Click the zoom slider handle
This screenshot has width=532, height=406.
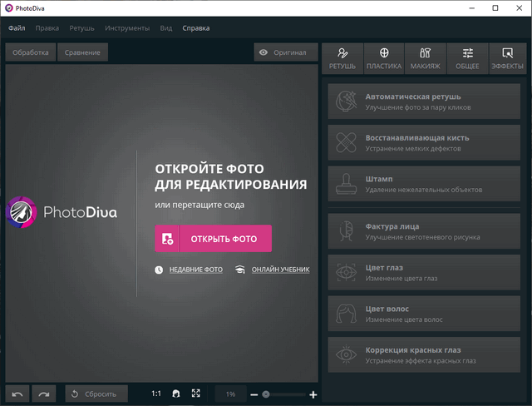(x=265, y=394)
